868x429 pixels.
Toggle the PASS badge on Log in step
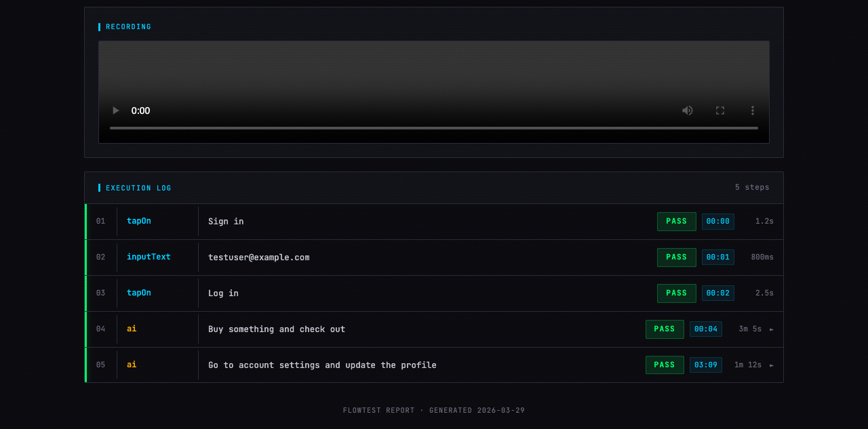[676, 293]
